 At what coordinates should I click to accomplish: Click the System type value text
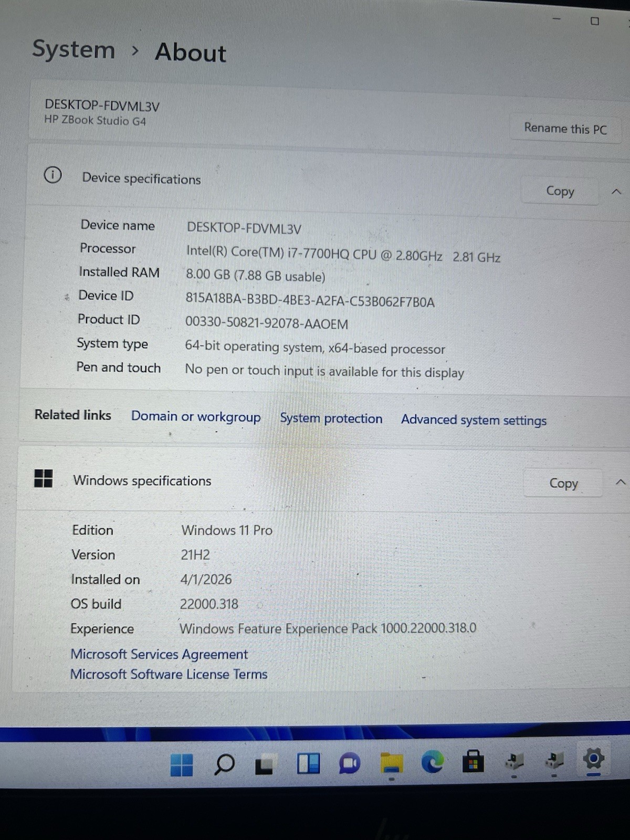[315, 348]
